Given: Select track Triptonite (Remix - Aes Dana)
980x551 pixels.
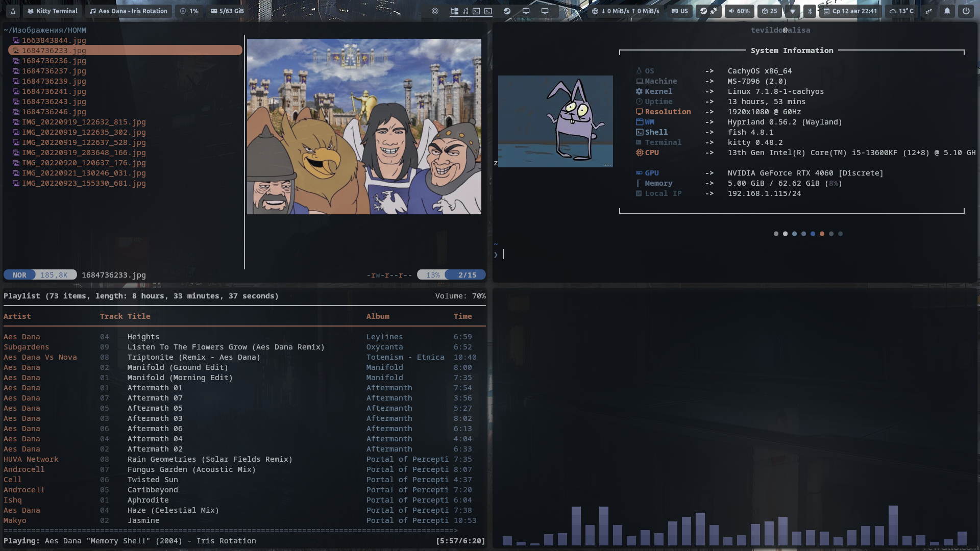Looking at the screenshot, I should pos(244,357).
